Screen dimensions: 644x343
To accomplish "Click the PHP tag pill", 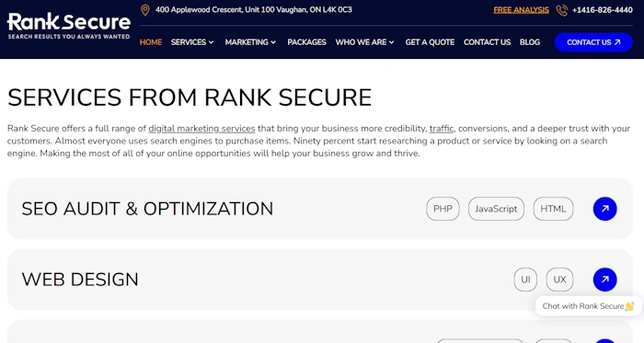I will coord(443,209).
